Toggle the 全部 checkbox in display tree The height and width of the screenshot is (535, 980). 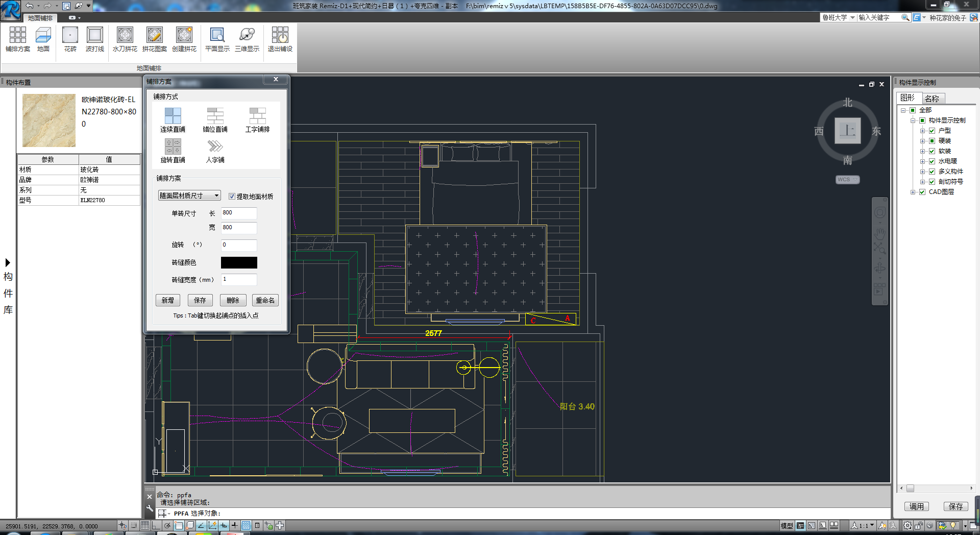[x=913, y=110]
